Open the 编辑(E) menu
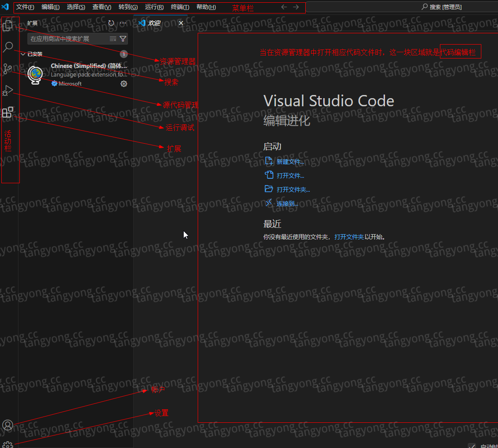The image size is (498, 448). point(50,7)
